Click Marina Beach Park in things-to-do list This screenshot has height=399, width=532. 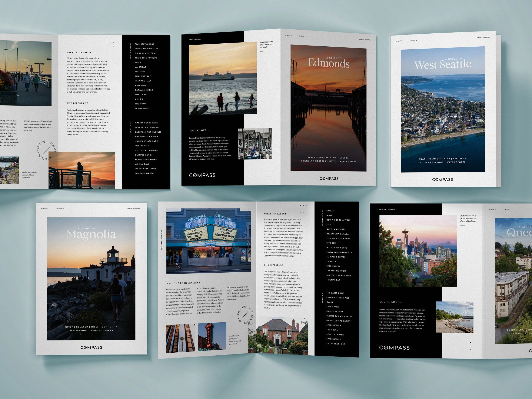[146, 123]
